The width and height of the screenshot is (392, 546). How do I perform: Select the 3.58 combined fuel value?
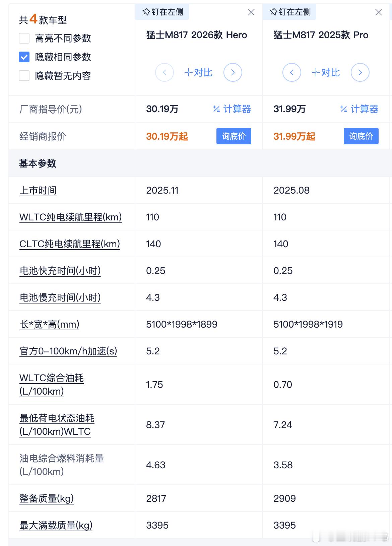tap(283, 465)
